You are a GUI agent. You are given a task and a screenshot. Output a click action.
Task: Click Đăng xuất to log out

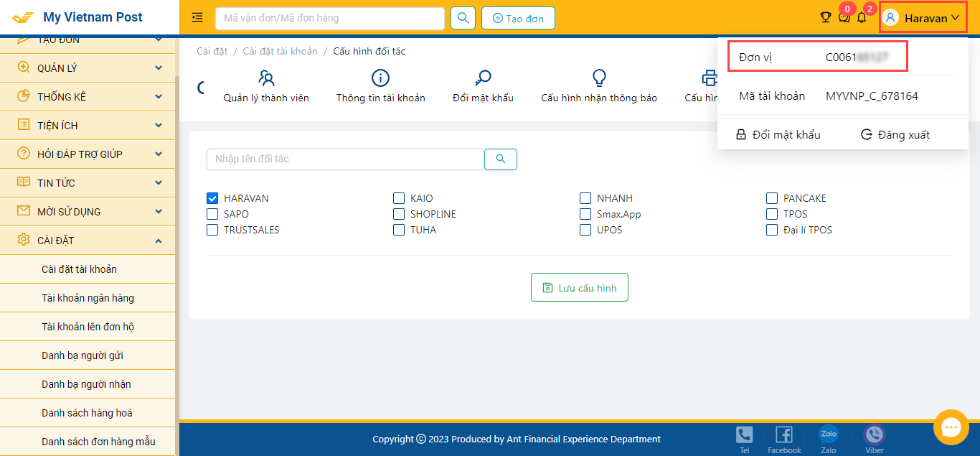click(895, 134)
